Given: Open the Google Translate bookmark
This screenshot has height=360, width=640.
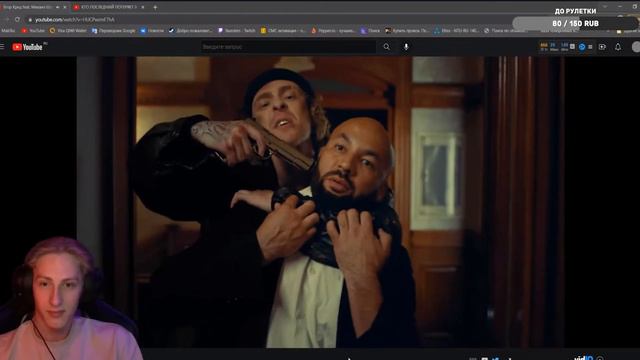Looking at the screenshot, I should (113, 31).
